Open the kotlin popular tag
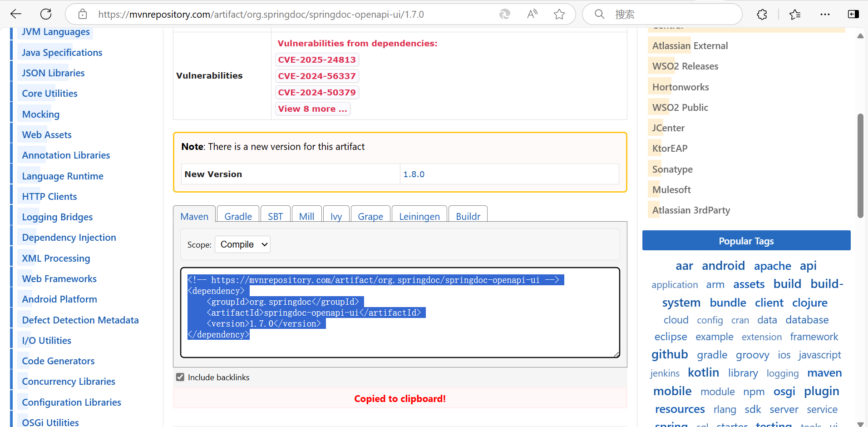 pos(703,372)
